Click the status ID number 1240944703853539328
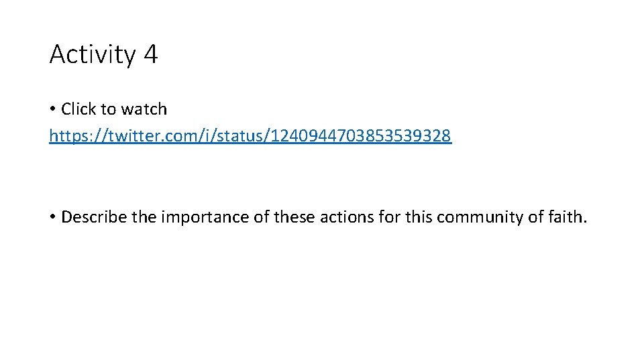 coord(360,137)
